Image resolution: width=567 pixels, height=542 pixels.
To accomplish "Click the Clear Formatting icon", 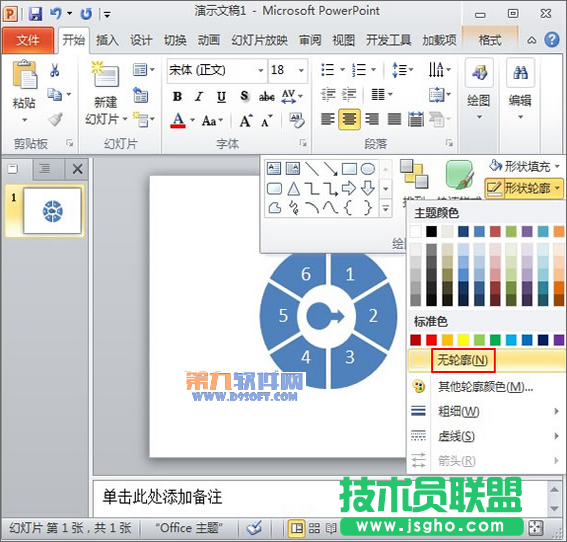I will (297, 120).
